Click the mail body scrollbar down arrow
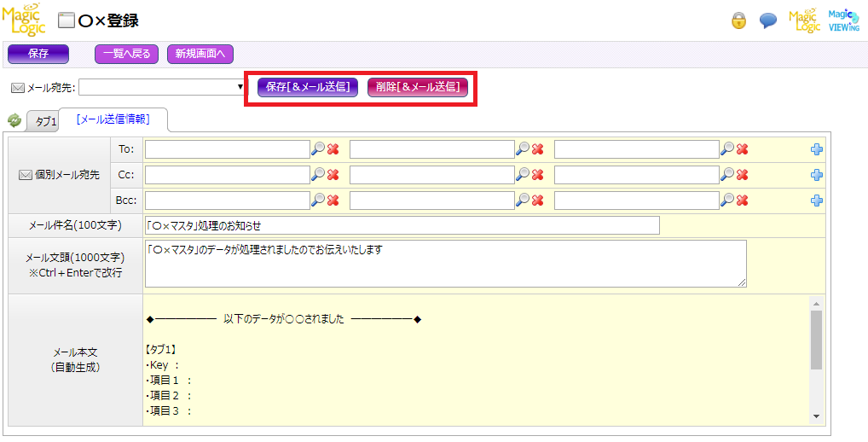The width and height of the screenshot is (868, 442). [816, 416]
